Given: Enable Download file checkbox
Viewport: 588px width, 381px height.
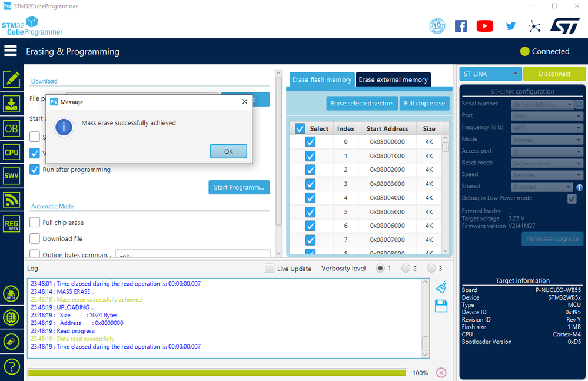Looking at the screenshot, I should pyautogui.click(x=35, y=238).
